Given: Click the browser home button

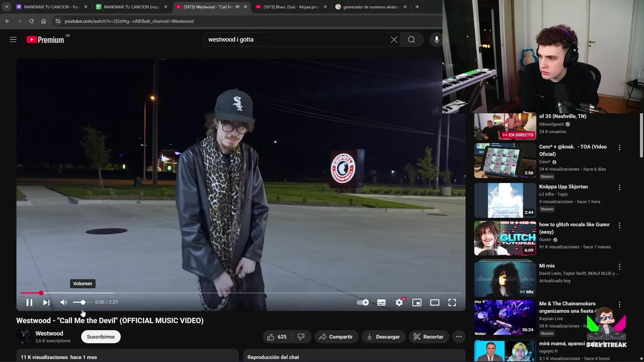Looking at the screenshot, I should tap(43, 21).
